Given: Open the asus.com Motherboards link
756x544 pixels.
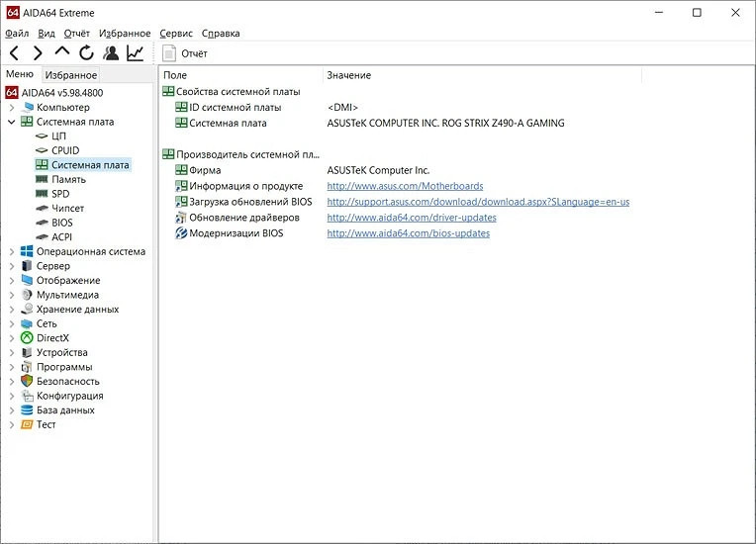Looking at the screenshot, I should click(x=405, y=186).
